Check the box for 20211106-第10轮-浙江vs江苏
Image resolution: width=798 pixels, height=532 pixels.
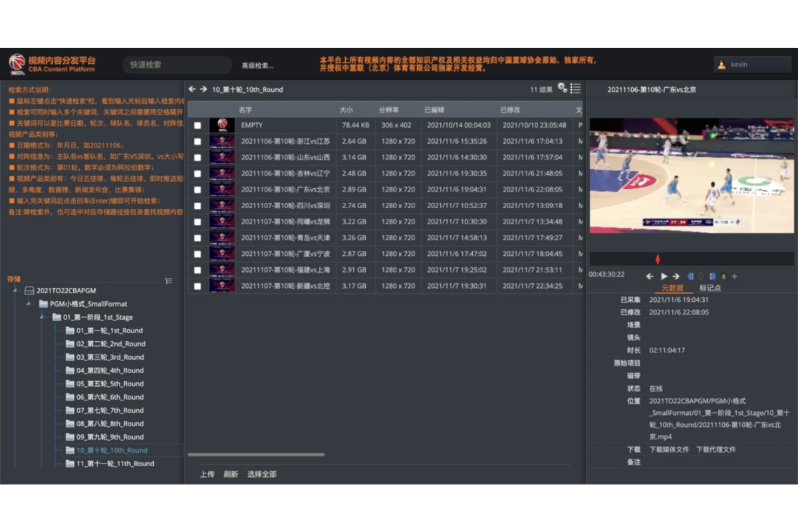coord(198,142)
